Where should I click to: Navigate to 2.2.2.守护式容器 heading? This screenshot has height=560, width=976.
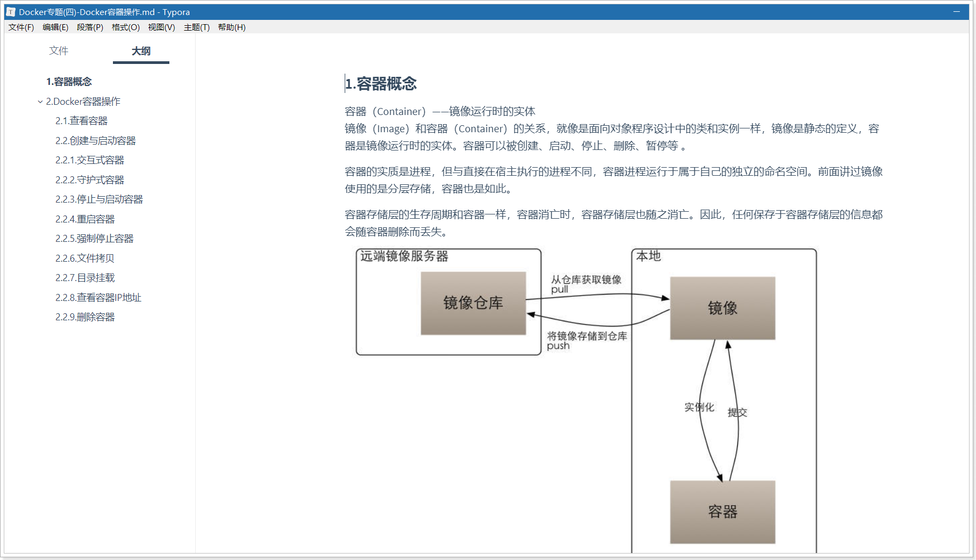click(x=89, y=180)
